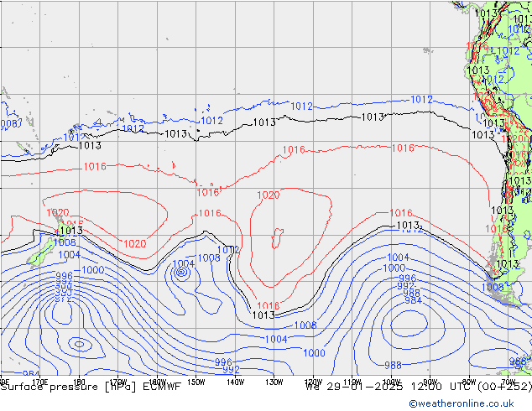Select the 1004 low pressure center circles
The width and height of the screenshot is (532, 411).
click(x=181, y=273)
